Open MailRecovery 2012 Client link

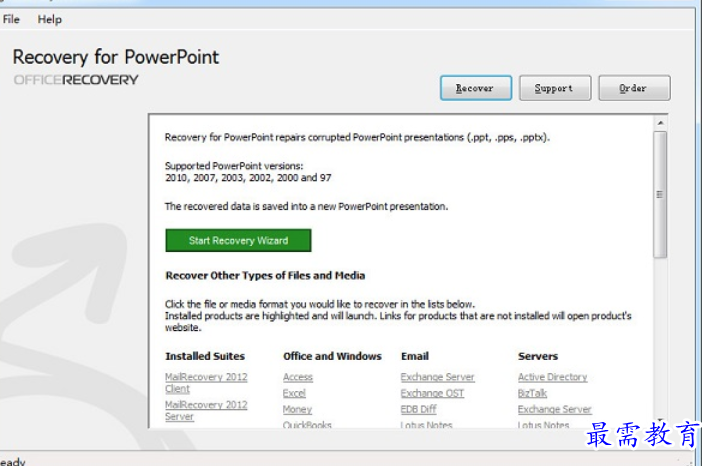[205, 382]
